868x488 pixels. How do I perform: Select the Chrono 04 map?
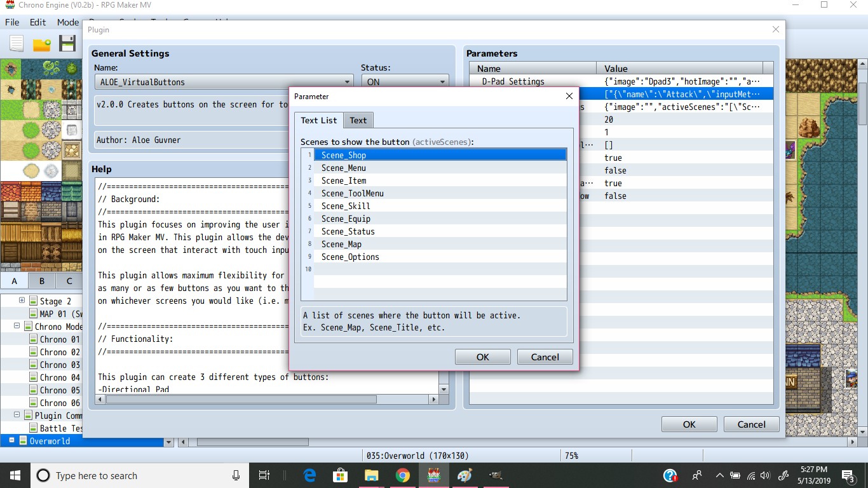pos(60,377)
